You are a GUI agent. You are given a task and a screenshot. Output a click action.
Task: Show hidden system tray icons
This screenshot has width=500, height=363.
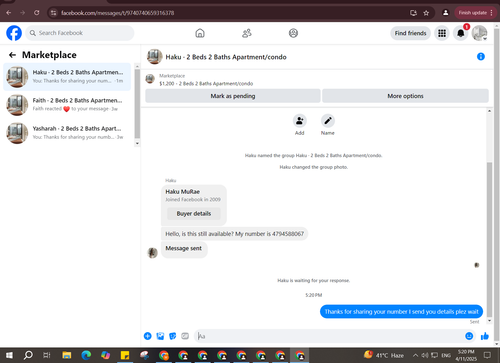[415, 355]
